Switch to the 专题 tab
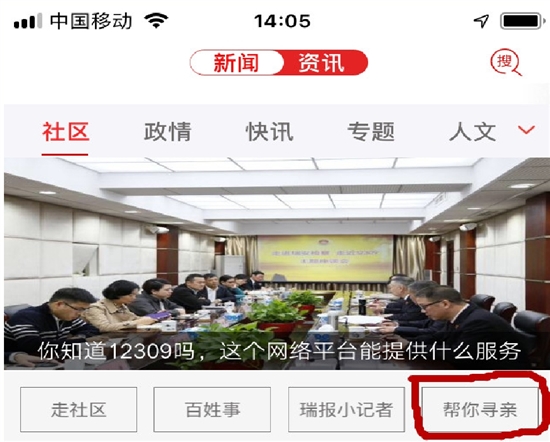The image size is (550, 442). 371,132
